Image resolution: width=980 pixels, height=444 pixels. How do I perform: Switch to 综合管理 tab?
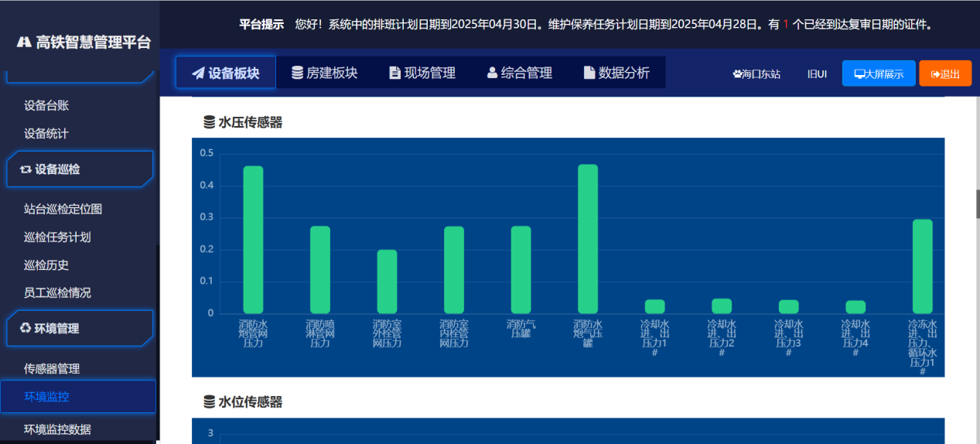pyautogui.click(x=520, y=73)
